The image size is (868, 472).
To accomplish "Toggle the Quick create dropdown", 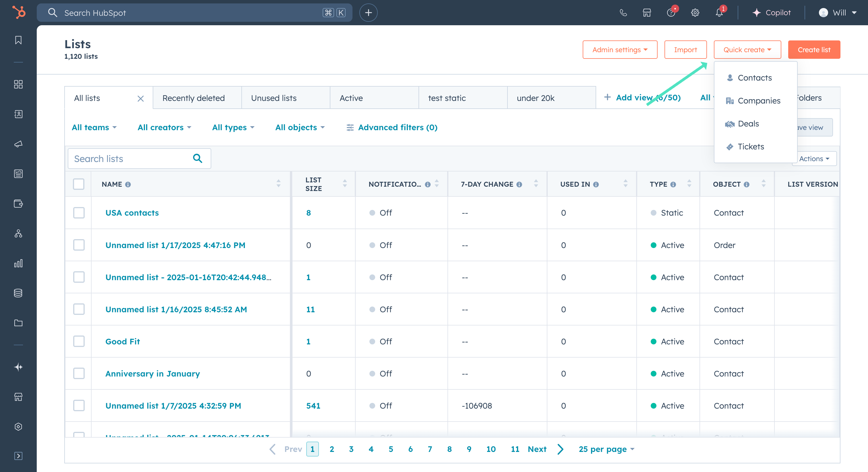I will [x=747, y=50].
